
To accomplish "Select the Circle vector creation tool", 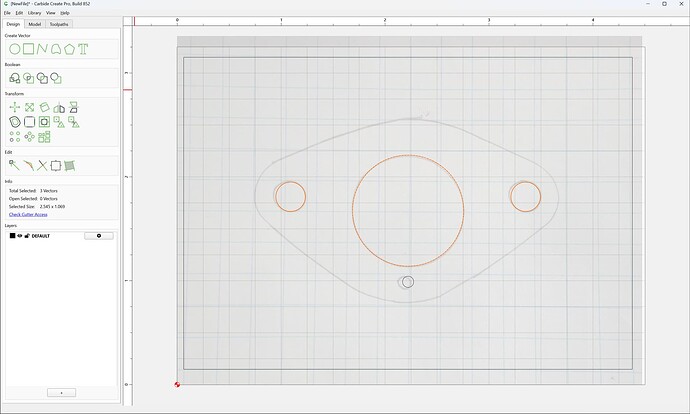I will [x=15, y=49].
